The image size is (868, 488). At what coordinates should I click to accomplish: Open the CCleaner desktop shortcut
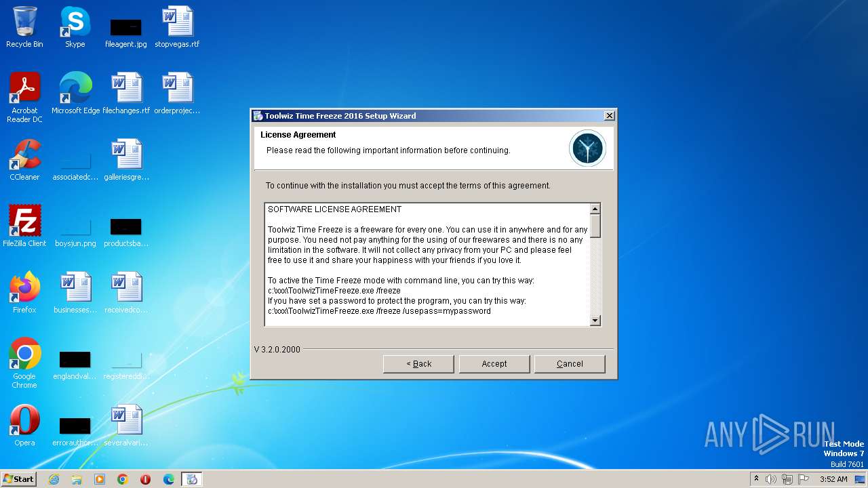pyautogui.click(x=24, y=160)
